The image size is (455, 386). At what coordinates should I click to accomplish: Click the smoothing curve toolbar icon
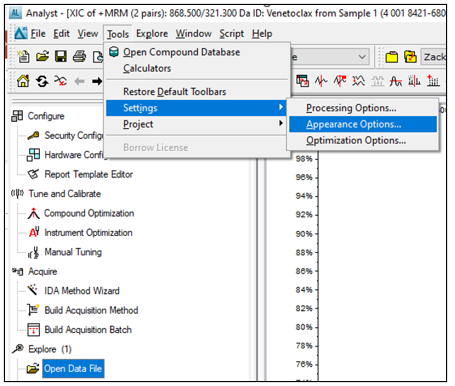(x=396, y=81)
